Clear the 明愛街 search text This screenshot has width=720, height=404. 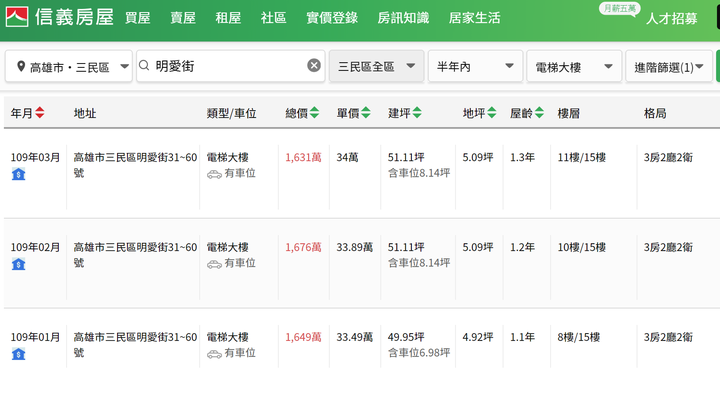314,66
